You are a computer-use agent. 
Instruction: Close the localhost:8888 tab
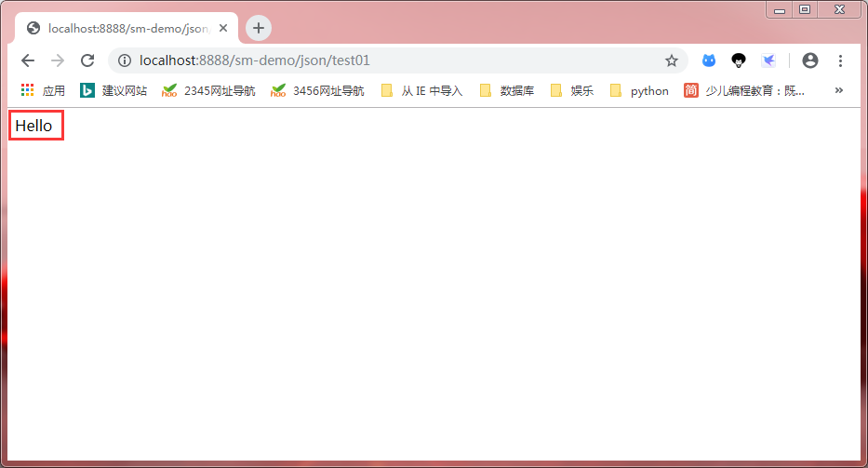(x=223, y=28)
